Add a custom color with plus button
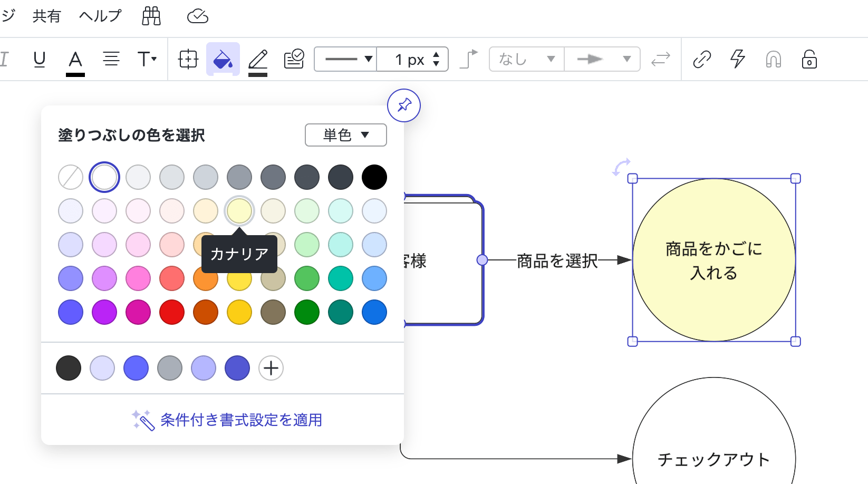This screenshot has width=868, height=484. click(271, 368)
